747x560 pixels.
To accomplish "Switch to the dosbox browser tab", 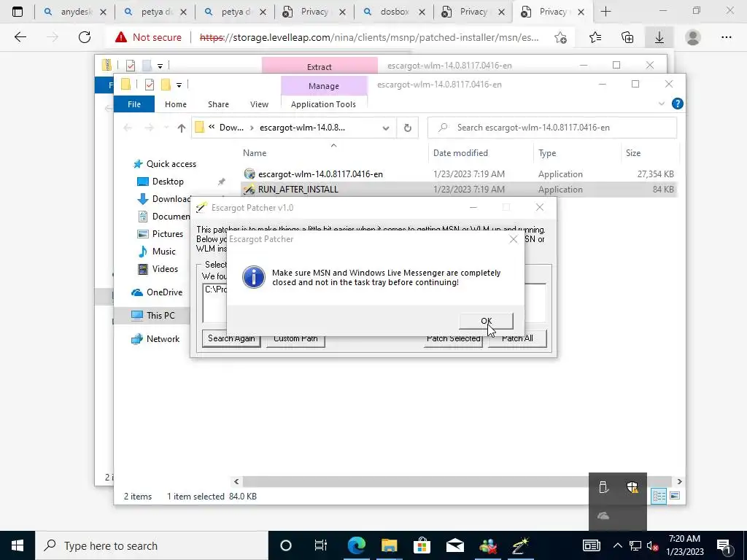I will (395, 12).
